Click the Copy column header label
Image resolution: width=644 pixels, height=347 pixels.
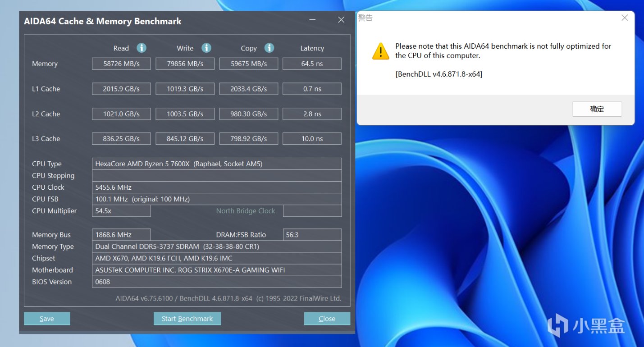tap(249, 48)
